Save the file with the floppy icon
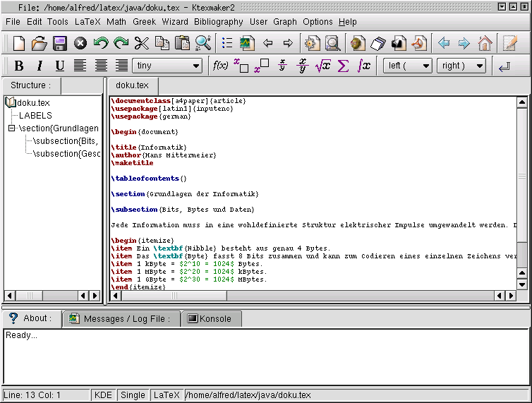This screenshot has height=403, width=532. pos(60,44)
